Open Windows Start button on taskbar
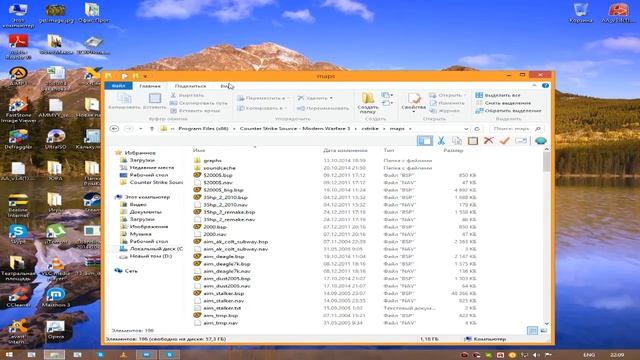Screen dimensions: 640x360 pos(9,355)
